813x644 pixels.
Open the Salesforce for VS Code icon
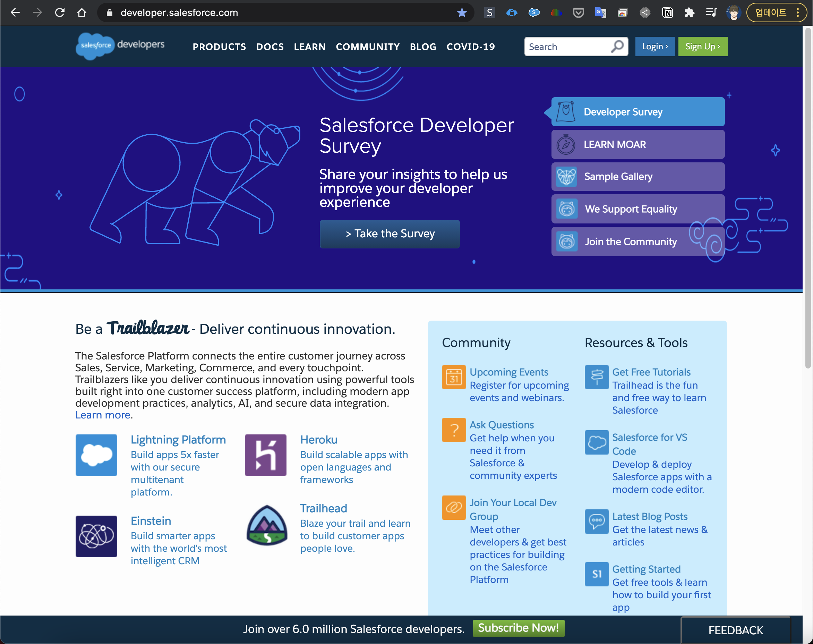tap(596, 442)
